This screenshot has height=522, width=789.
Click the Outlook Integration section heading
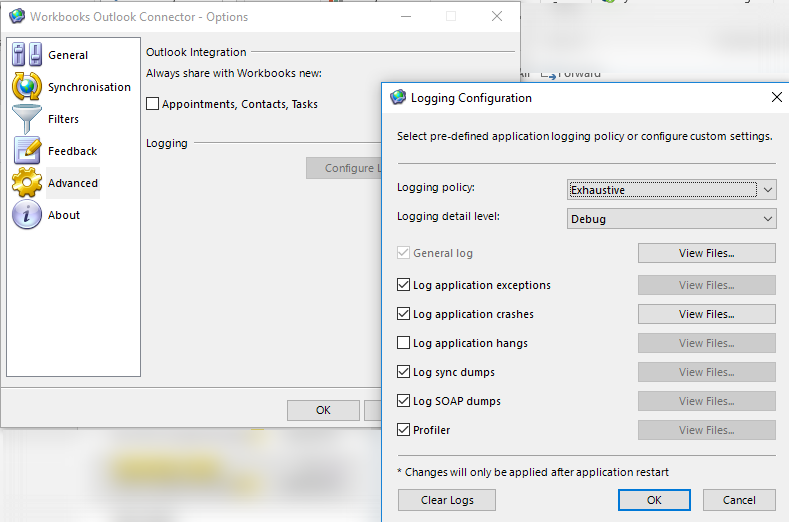click(196, 52)
